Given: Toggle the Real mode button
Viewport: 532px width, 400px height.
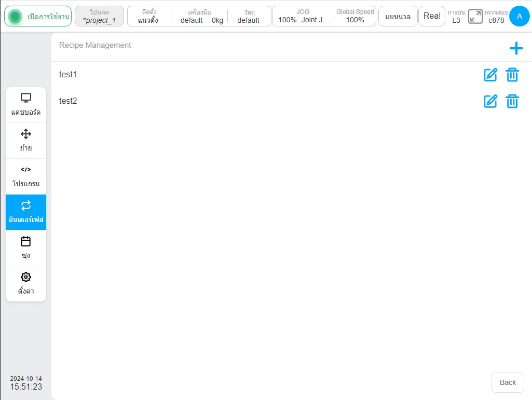Looking at the screenshot, I should click(432, 16).
